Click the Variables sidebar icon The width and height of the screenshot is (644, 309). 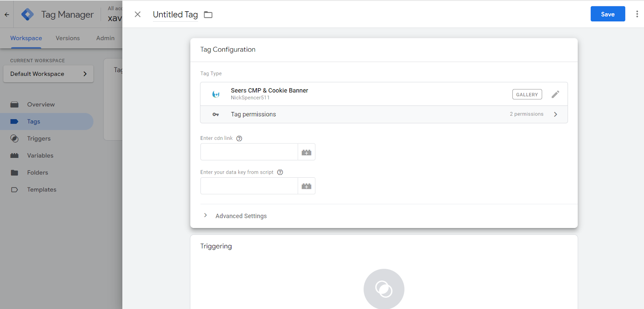click(14, 156)
